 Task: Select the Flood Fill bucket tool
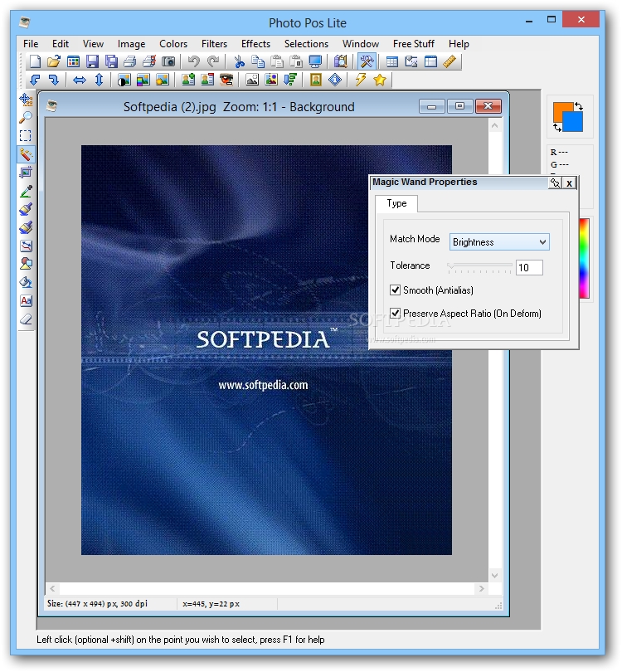point(26,282)
